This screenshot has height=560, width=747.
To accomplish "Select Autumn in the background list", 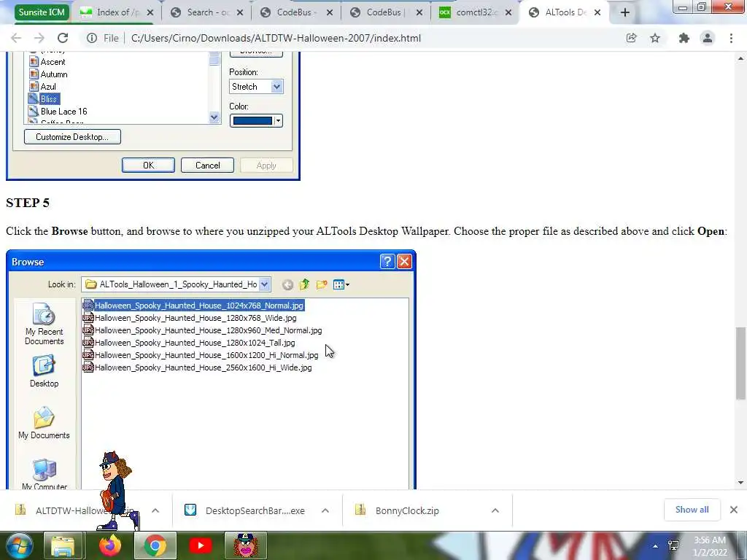I will (48, 74).
